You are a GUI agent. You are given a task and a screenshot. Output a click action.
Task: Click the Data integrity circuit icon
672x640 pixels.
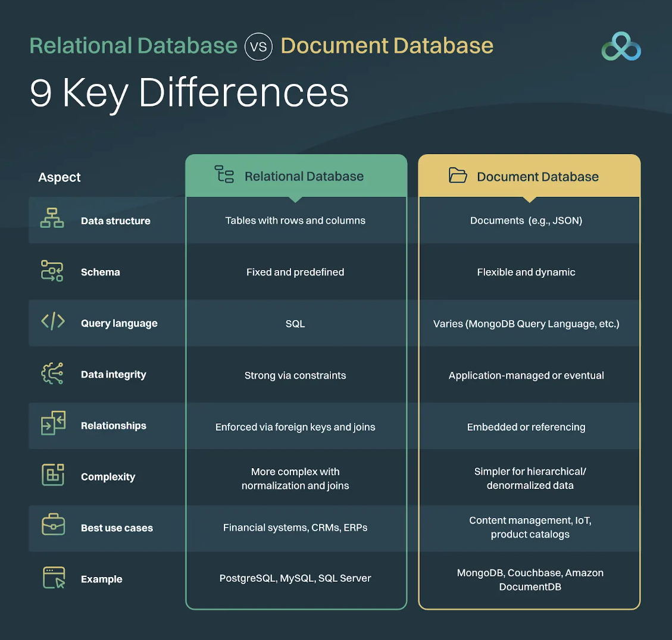tap(52, 374)
